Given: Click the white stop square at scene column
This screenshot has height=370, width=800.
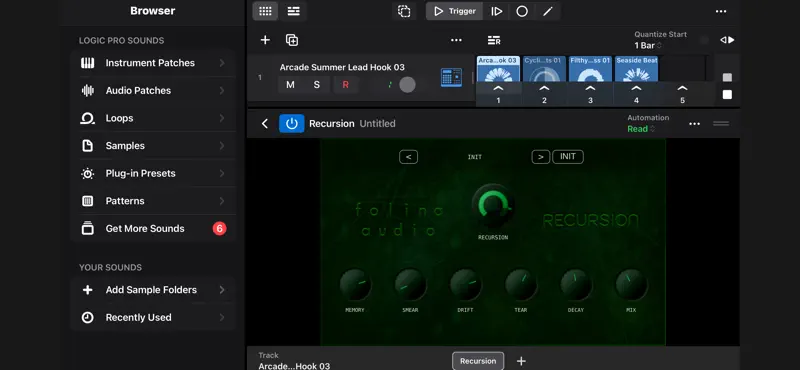Looking at the screenshot, I should (727, 94).
